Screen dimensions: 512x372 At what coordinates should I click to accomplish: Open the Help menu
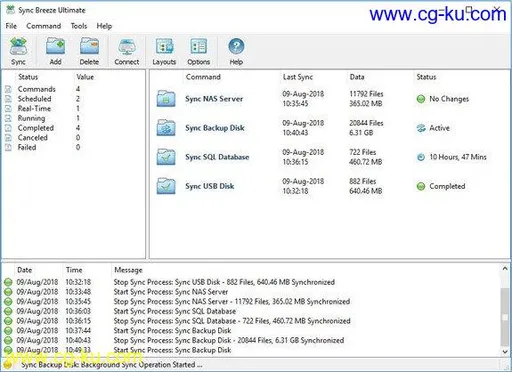104,26
